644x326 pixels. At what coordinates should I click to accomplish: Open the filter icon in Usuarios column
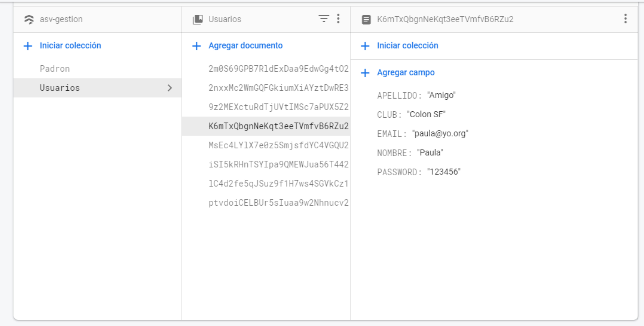click(x=324, y=19)
